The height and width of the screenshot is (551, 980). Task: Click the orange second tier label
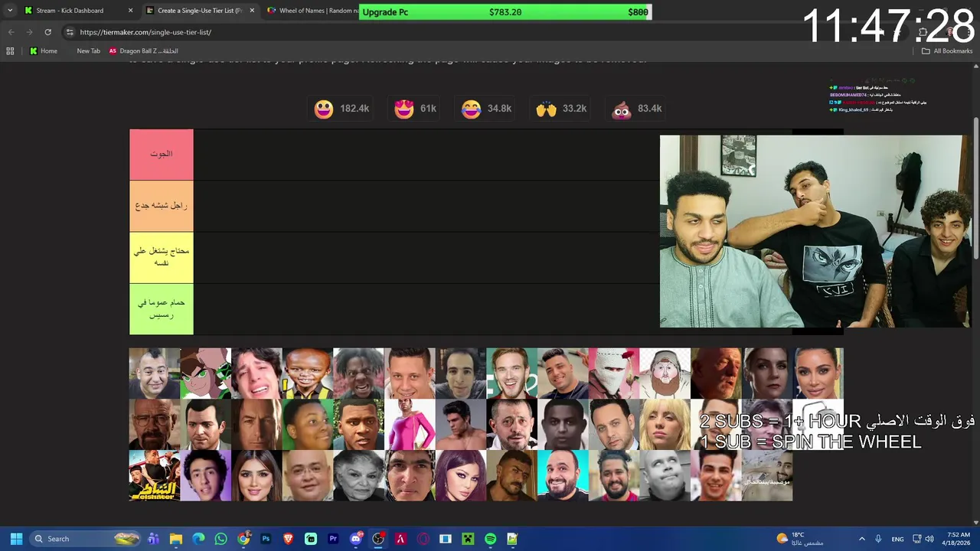click(162, 206)
